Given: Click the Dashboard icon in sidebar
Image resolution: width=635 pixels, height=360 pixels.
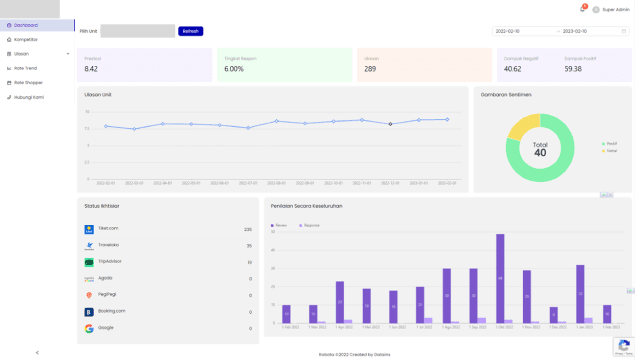Looking at the screenshot, I should 9,25.
